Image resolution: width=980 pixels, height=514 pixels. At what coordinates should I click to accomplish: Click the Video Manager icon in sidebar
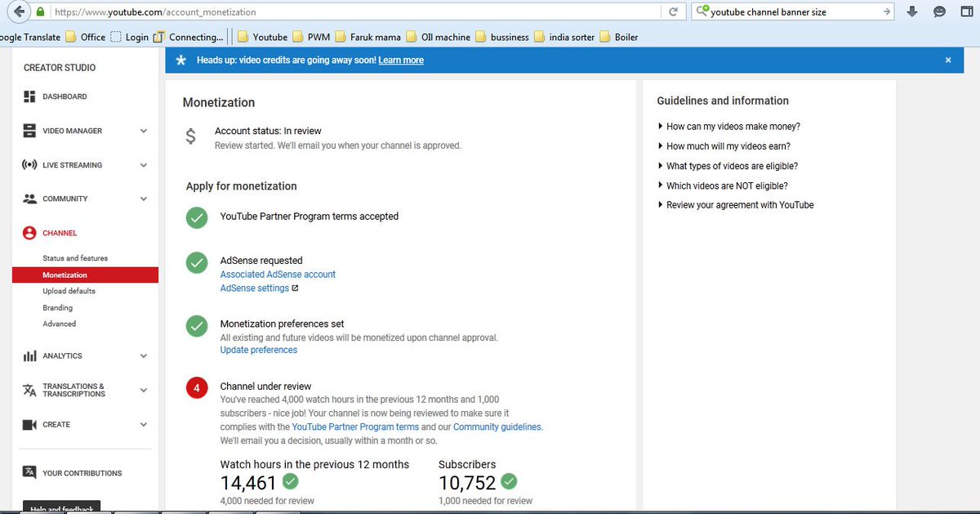point(29,131)
